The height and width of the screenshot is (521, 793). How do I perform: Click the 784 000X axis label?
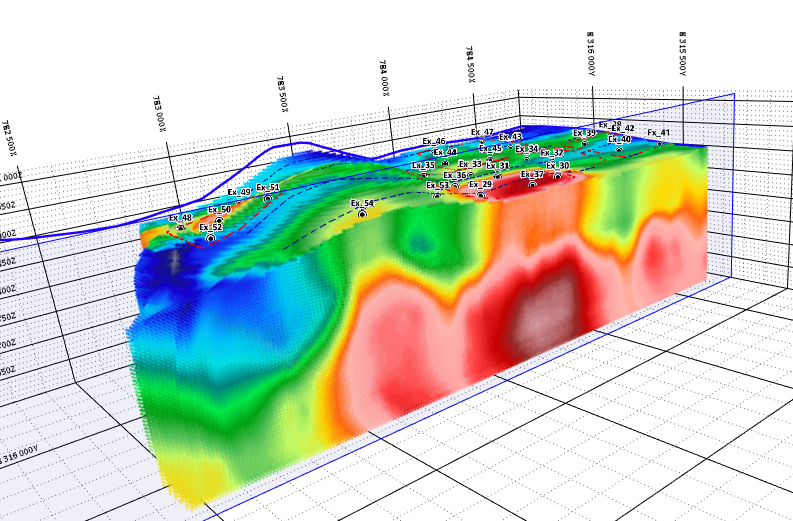pos(385,78)
